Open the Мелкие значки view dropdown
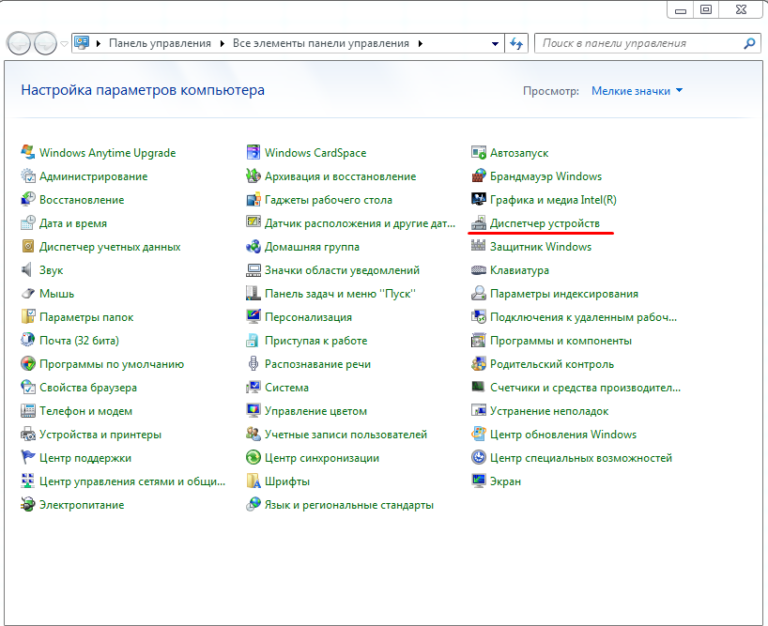768x626 pixels. [637, 91]
